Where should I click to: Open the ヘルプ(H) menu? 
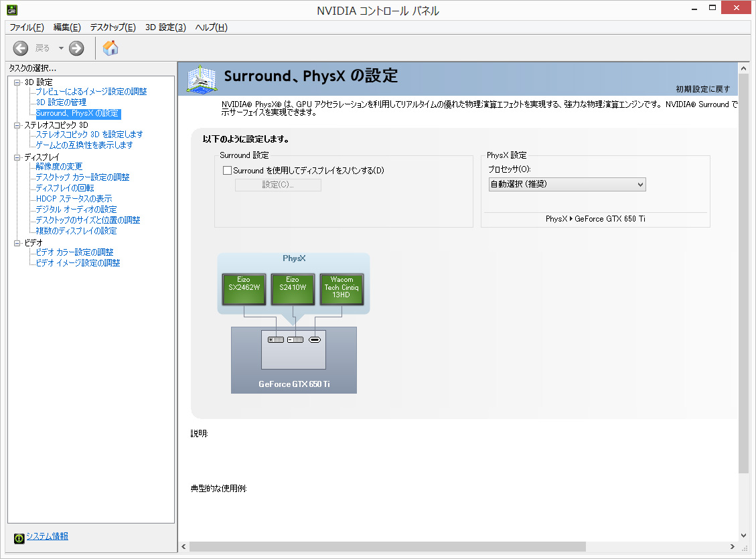click(x=211, y=27)
